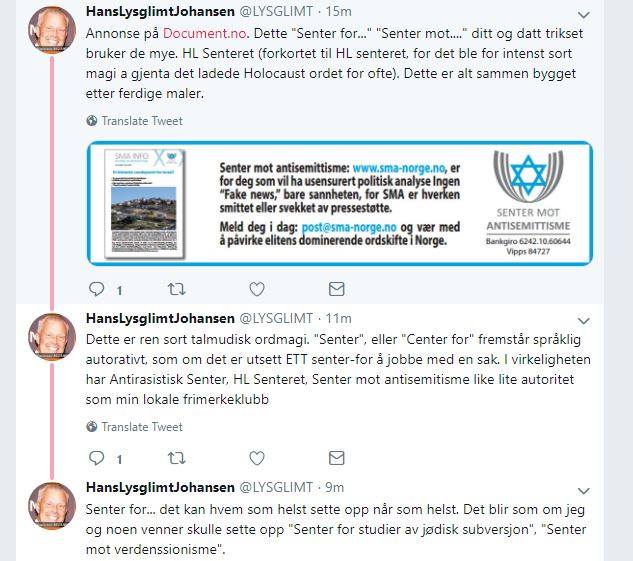Image resolution: width=633 pixels, height=561 pixels.
Task: Open the profile avatar on the 9m tweet
Action: tap(52, 506)
